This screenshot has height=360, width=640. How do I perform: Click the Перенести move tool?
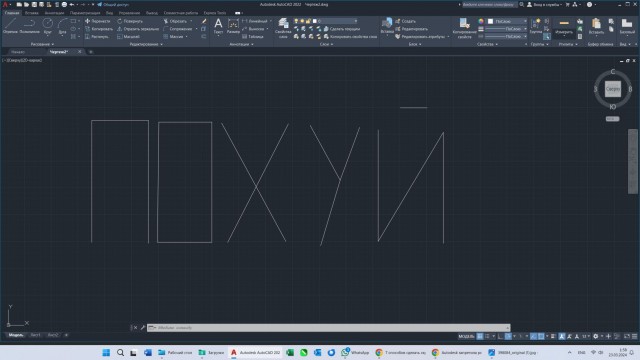point(98,21)
